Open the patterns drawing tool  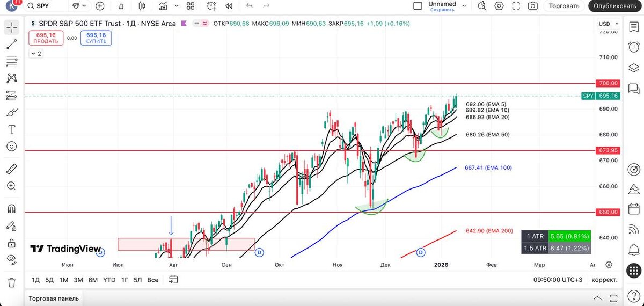[x=12, y=78]
